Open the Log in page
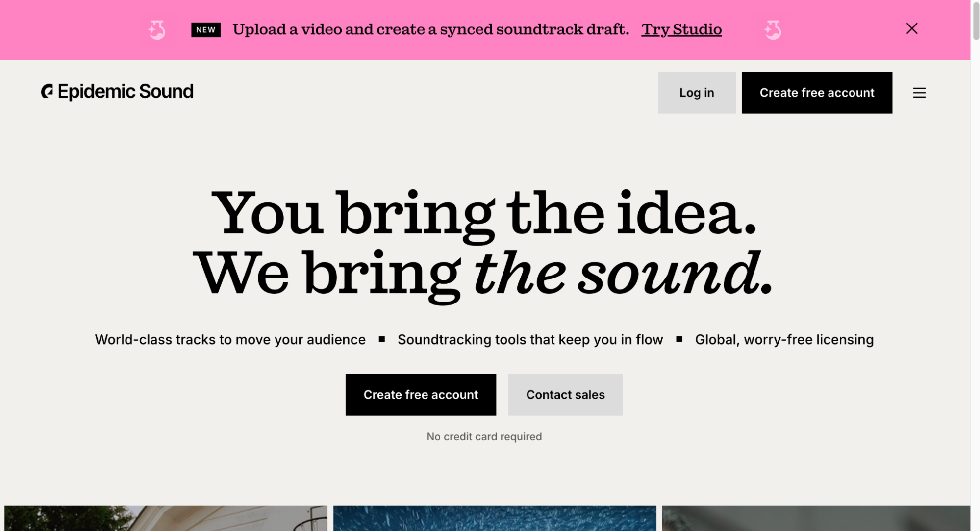The height and width of the screenshot is (531, 980). click(697, 93)
